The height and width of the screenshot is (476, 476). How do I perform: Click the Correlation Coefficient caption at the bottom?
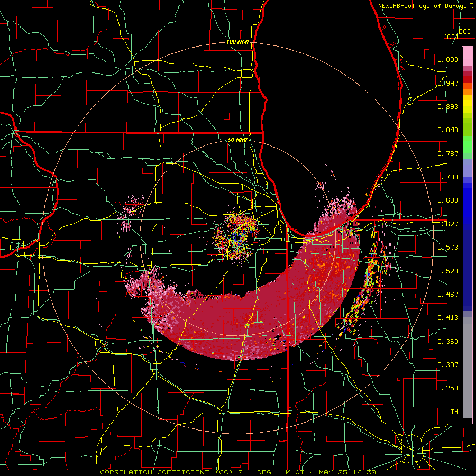click(x=238, y=472)
